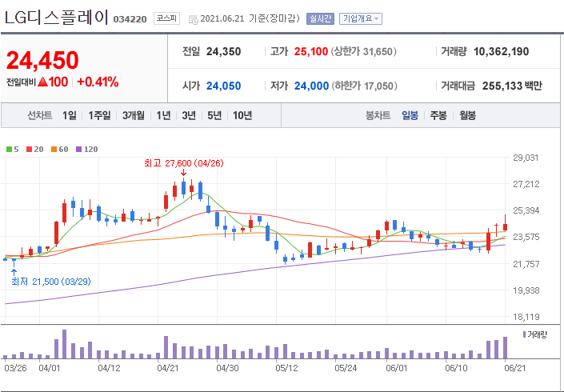Click the 고가 value 25,100

coord(311,51)
